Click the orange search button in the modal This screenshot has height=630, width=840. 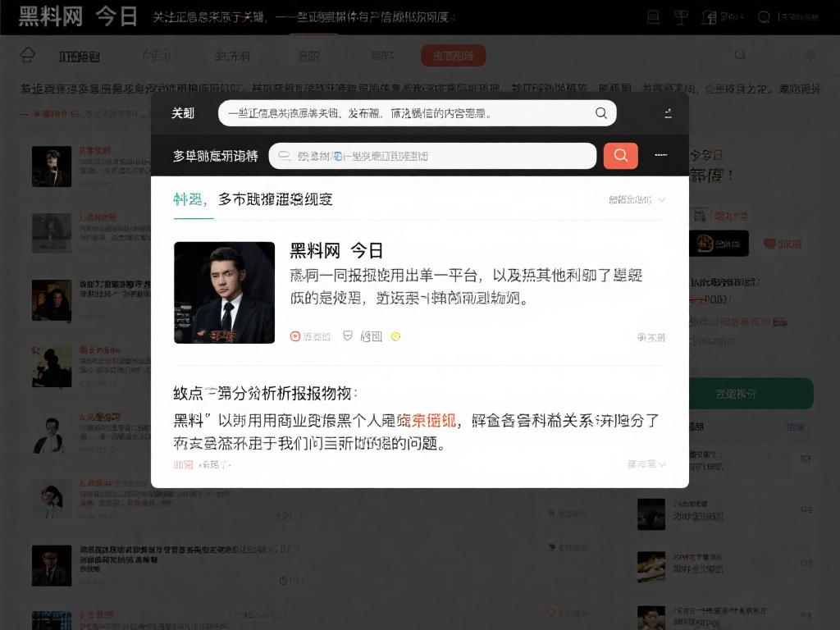pyautogui.click(x=620, y=156)
